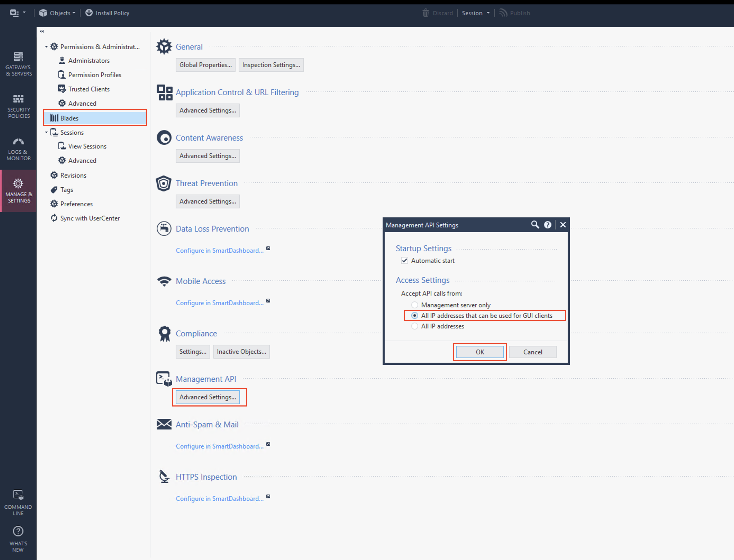Click the General gear icon
Image resolution: width=734 pixels, height=560 pixels.
pos(164,46)
